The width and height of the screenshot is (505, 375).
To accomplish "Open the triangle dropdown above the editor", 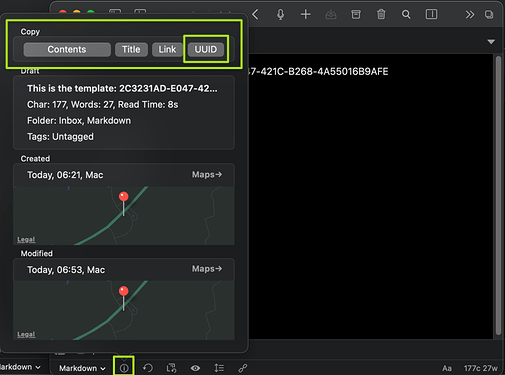I will tap(491, 42).
